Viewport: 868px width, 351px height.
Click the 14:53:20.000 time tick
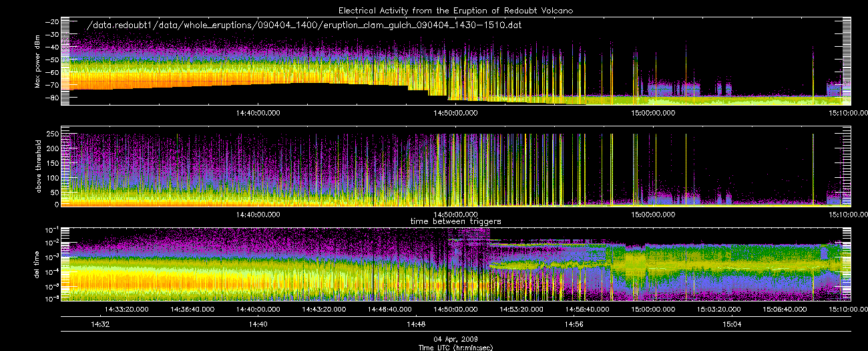click(520, 309)
